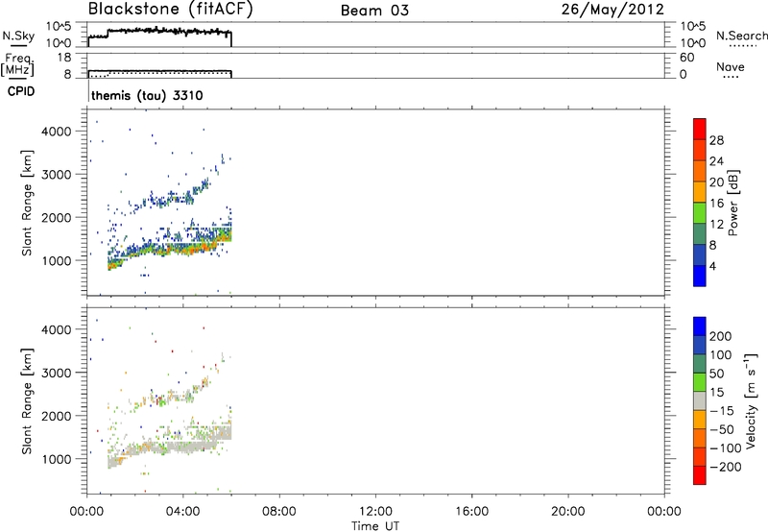Image resolution: width=768 pixels, height=532 pixels.
Task: Click the 20:00 time tick label
Action: coord(567,512)
